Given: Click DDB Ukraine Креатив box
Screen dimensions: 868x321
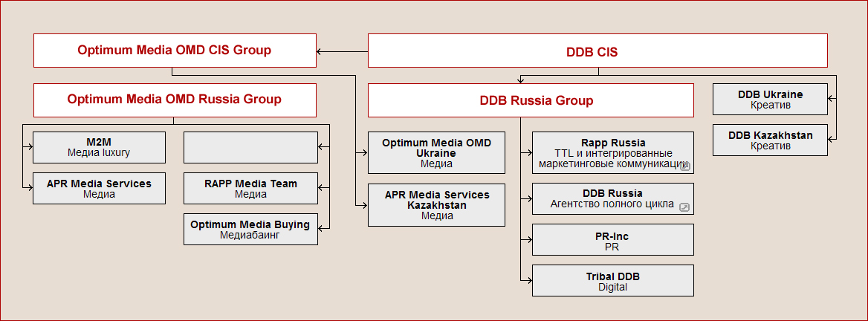Looking at the screenshot, I should click(771, 99).
